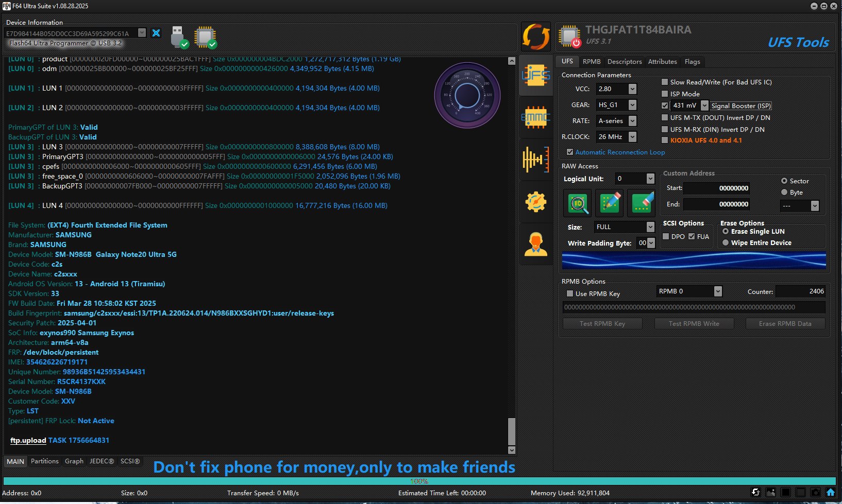Open the custom address unit dropdown
Image resolution: width=842 pixels, height=504 pixels.
815,206
